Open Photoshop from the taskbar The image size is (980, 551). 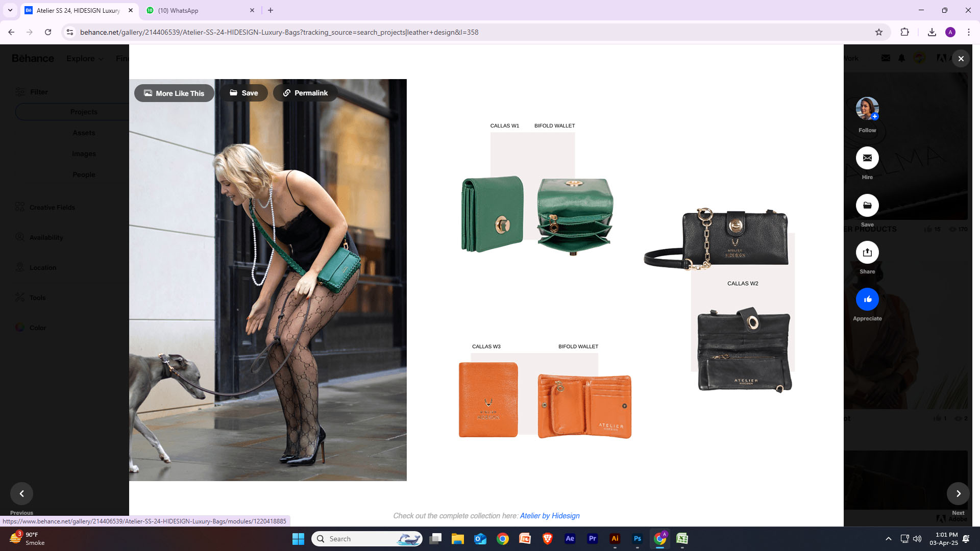[637, 539]
